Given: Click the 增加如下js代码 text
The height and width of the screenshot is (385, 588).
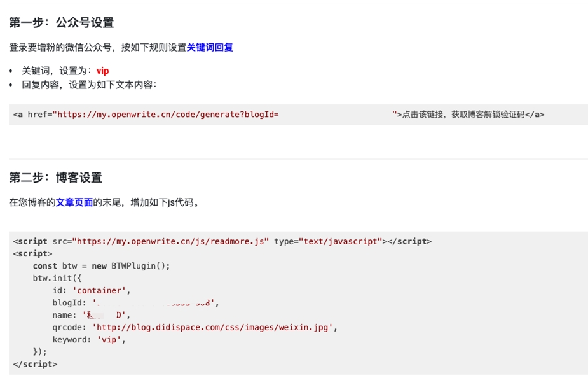Looking at the screenshot, I should (164, 203).
